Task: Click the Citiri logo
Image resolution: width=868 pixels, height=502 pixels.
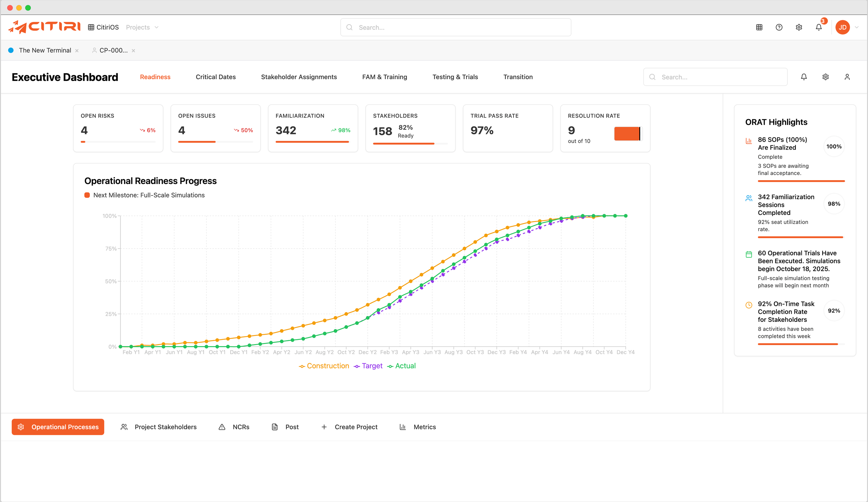Action: pos(44,27)
